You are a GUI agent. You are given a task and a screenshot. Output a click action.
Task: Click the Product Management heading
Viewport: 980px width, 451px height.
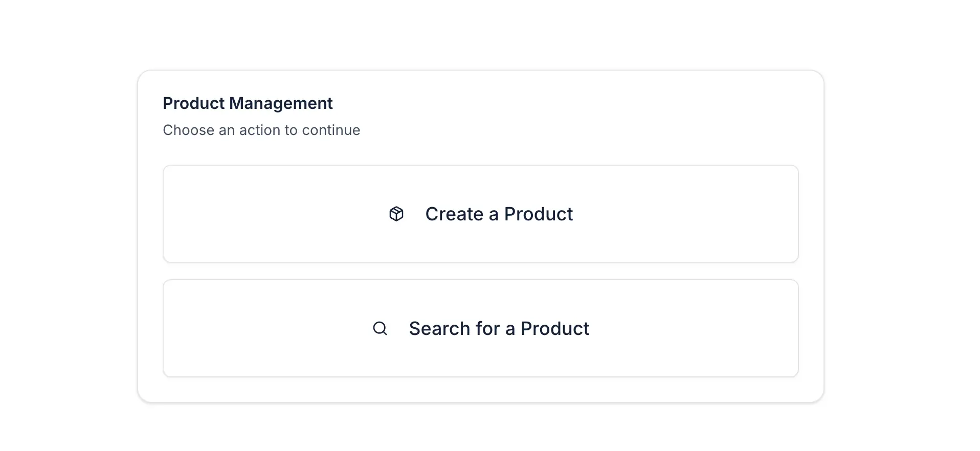(248, 103)
